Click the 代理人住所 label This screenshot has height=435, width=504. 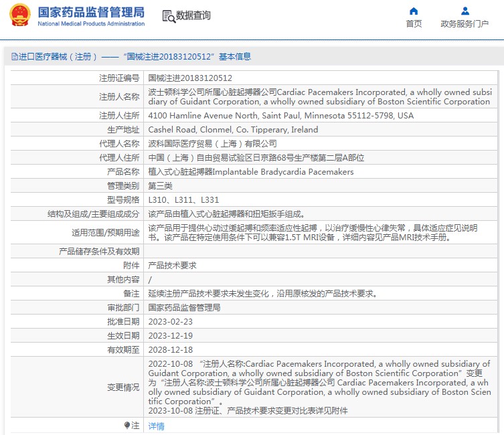pos(119,158)
